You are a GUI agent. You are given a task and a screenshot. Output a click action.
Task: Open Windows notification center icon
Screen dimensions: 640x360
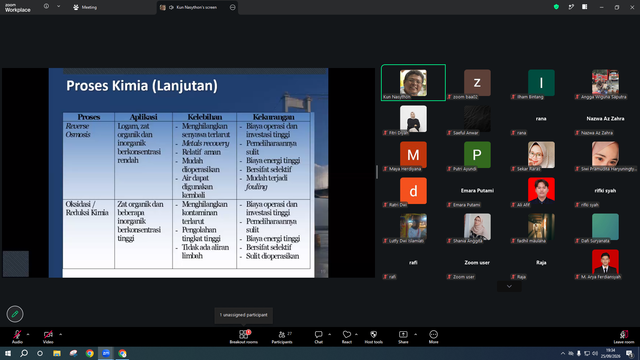pyautogui.click(x=630, y=353)
